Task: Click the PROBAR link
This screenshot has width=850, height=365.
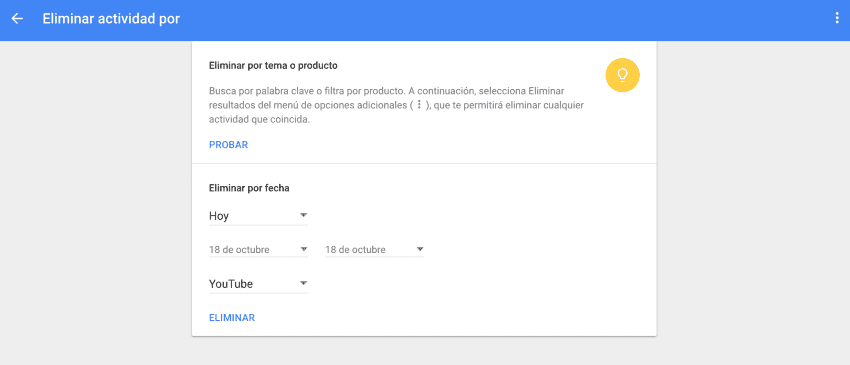Action: click(x=228, y=145)
